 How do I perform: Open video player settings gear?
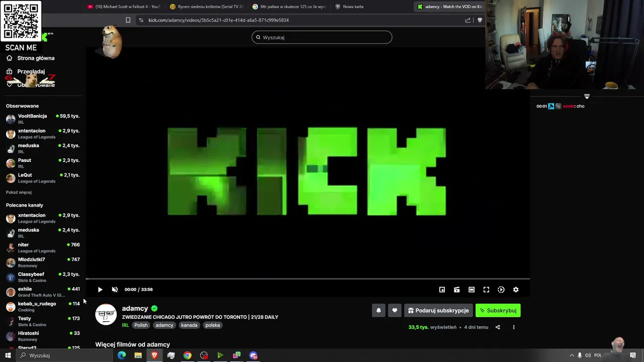point(516,290)
